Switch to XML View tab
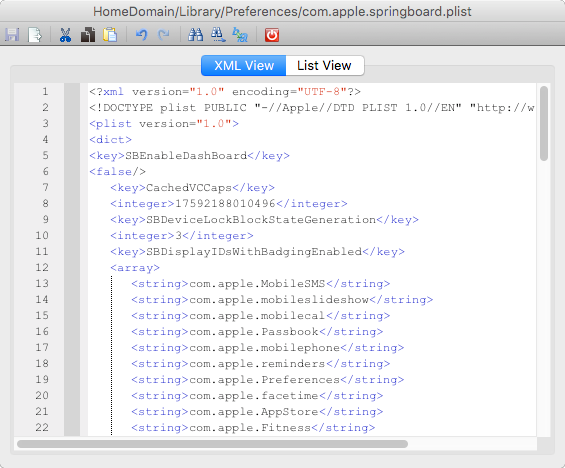The image size is (565, 468). (244, 66)
